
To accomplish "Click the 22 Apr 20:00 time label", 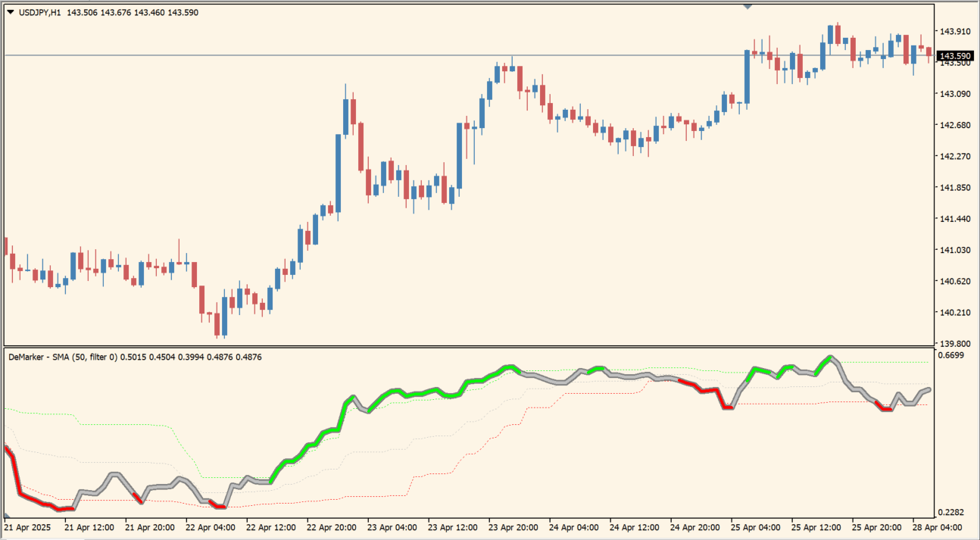I will (x=332, y=526).
